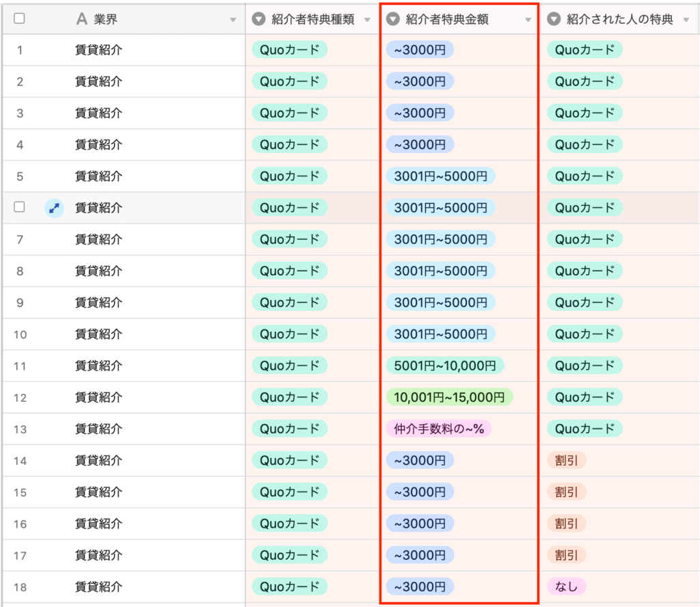Click the 5001円~10,000円 tag in row 11
The width and height of the screenshot is (700, 607).
(445, 366)
